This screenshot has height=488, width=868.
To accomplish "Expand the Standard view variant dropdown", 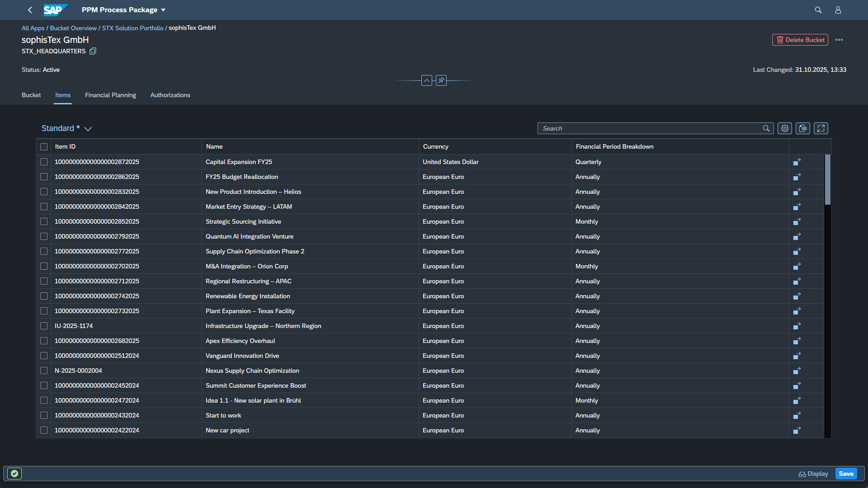I will coord(88,129).
